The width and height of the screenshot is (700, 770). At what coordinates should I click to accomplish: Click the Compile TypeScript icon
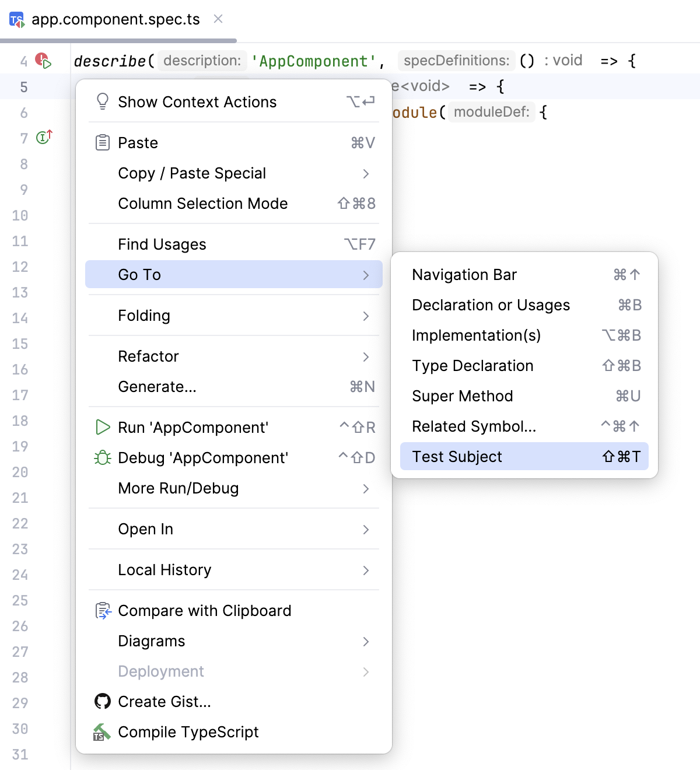pos(103,732)
